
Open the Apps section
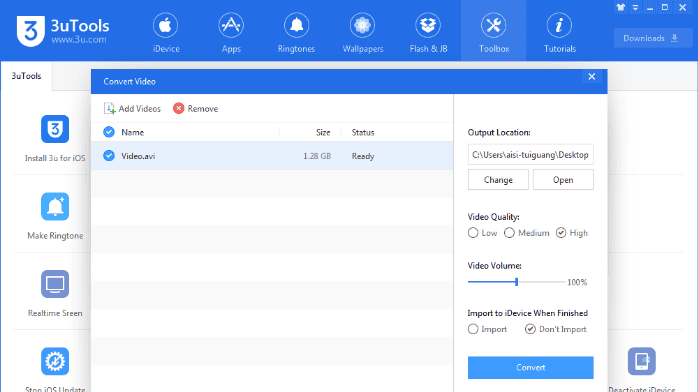[231, 32]
